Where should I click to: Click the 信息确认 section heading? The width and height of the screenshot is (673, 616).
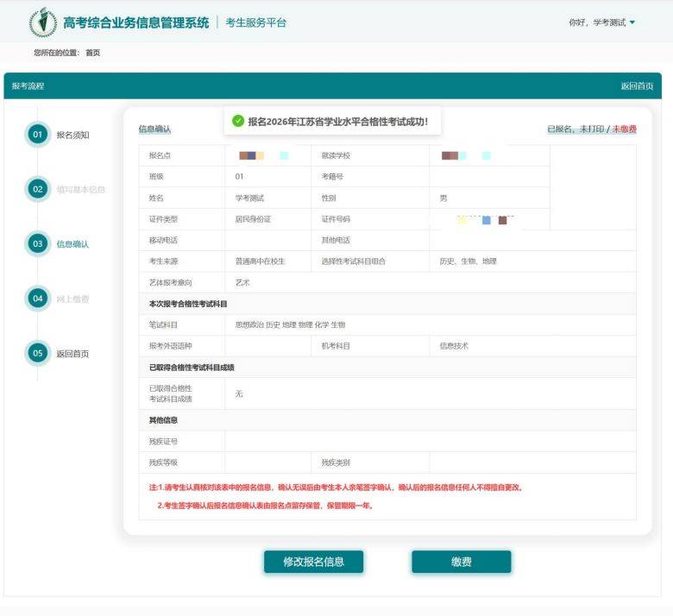point(154,129)
